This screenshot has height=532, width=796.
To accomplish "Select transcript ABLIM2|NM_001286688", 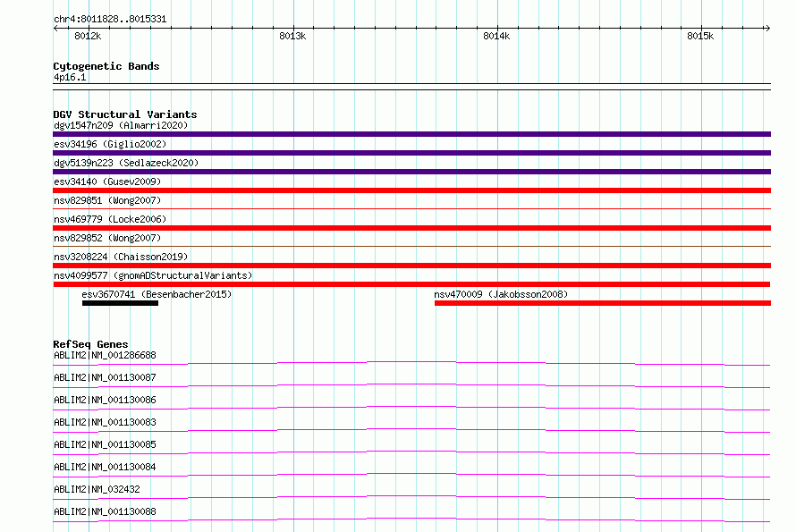I will [x=105, y=355].
